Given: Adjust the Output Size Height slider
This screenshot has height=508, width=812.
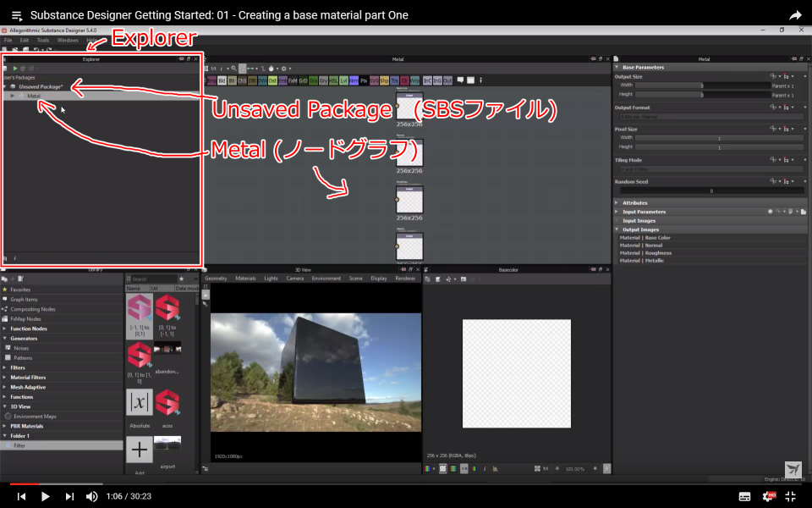Looking at the screenshot, I should click(703, 95).
